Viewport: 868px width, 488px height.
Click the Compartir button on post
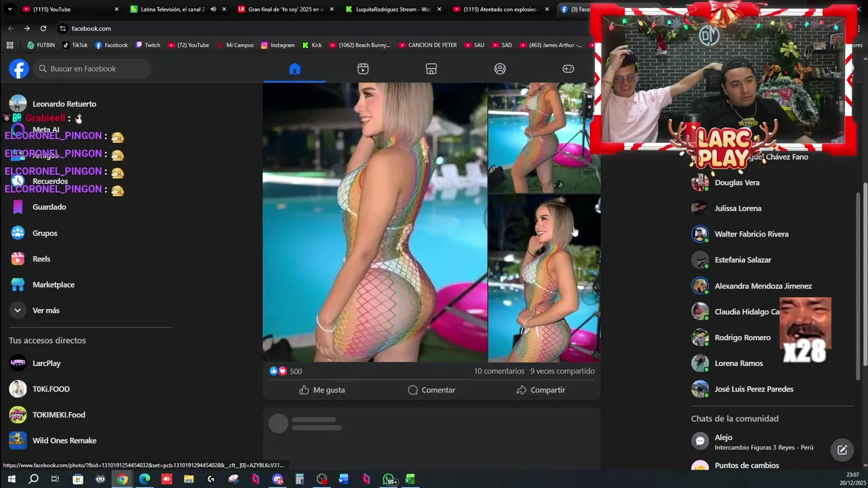(540, 390)
